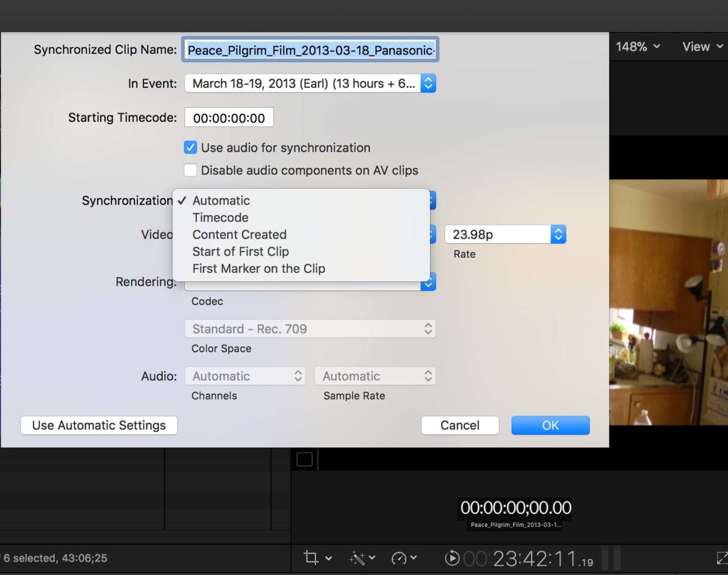728x575 pixels.
Task: Confirm with the OK button
Action: click(x=550, y=425)
